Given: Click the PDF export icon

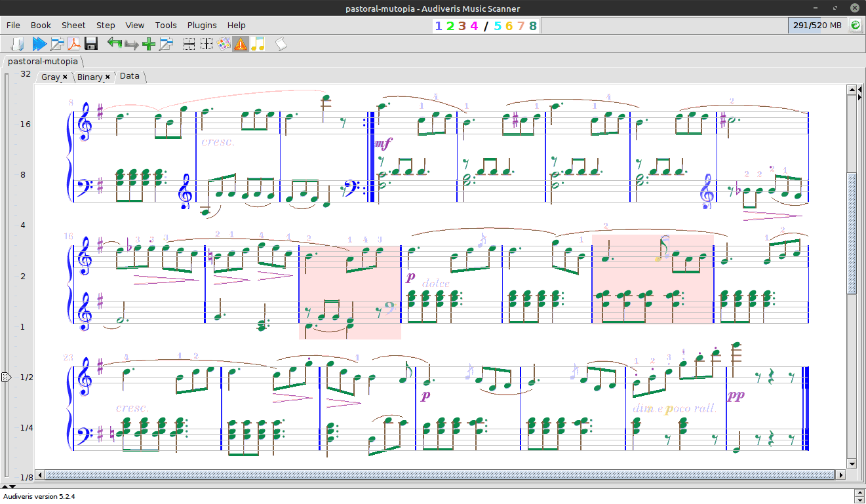Looking at the screenshot, I should pos(74,44).
